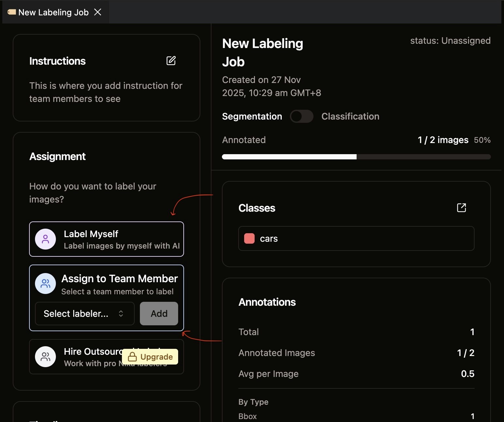The width and height of the screenshot is (504, 422).
Task: Click the annotation progress bar
Action: point(356,156)
